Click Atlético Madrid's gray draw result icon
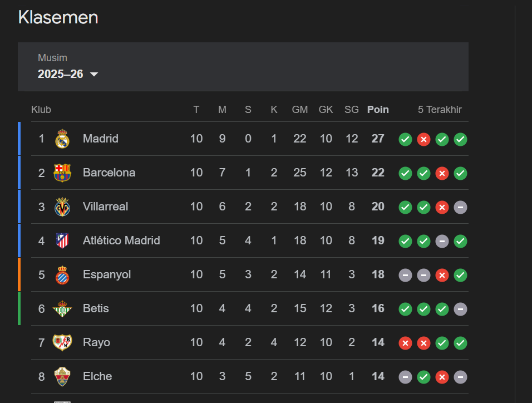 click(442, 241)
